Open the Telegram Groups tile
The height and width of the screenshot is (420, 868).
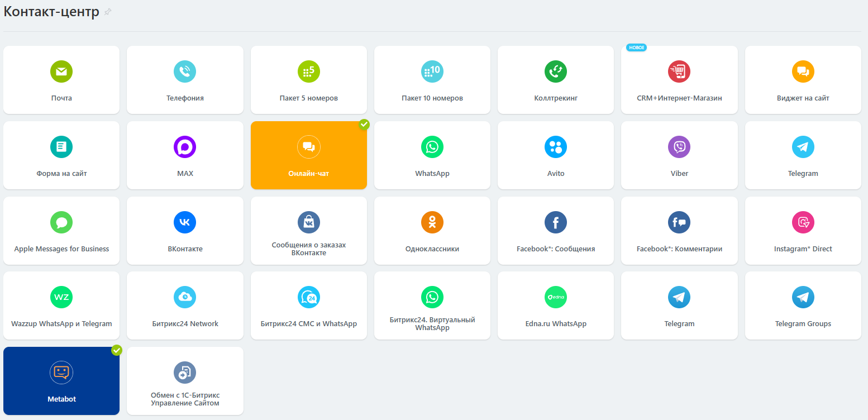(803, 306)
